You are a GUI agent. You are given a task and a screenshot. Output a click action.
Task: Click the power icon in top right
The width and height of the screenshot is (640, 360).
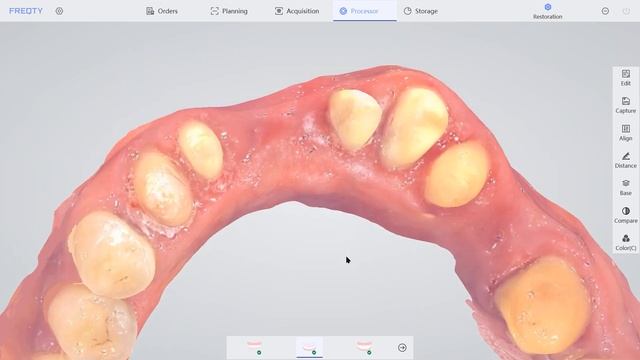(x=626, y=11)
